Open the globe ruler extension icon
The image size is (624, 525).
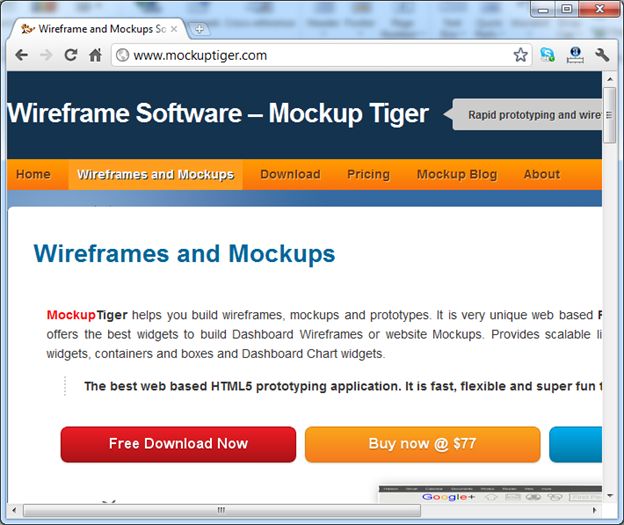coord(575,55)
